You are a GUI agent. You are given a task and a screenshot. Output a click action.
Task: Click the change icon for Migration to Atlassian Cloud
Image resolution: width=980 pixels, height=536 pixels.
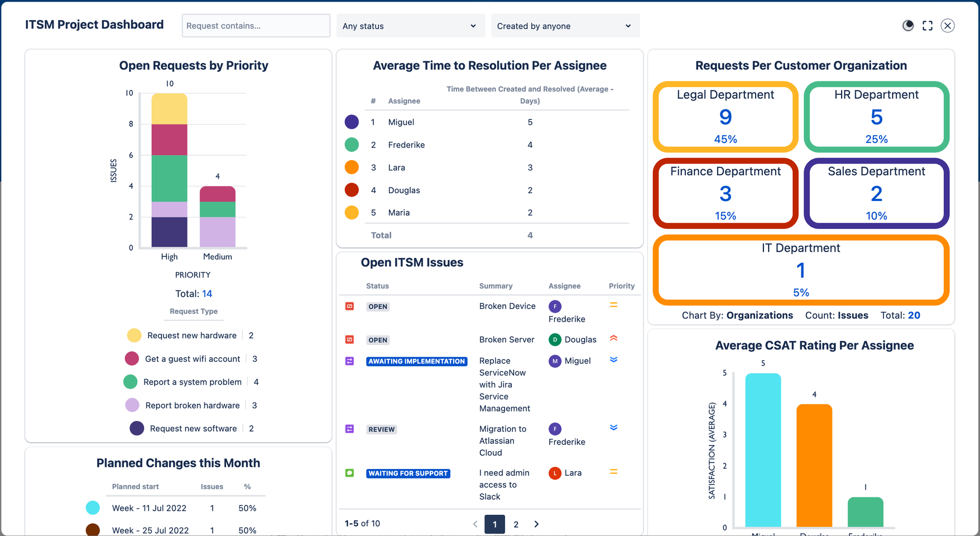(350, 429)
